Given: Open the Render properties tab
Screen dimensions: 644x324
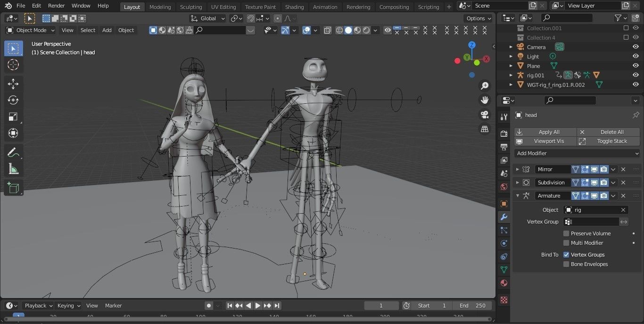Looking at the screenshot, I should (504, 134).
